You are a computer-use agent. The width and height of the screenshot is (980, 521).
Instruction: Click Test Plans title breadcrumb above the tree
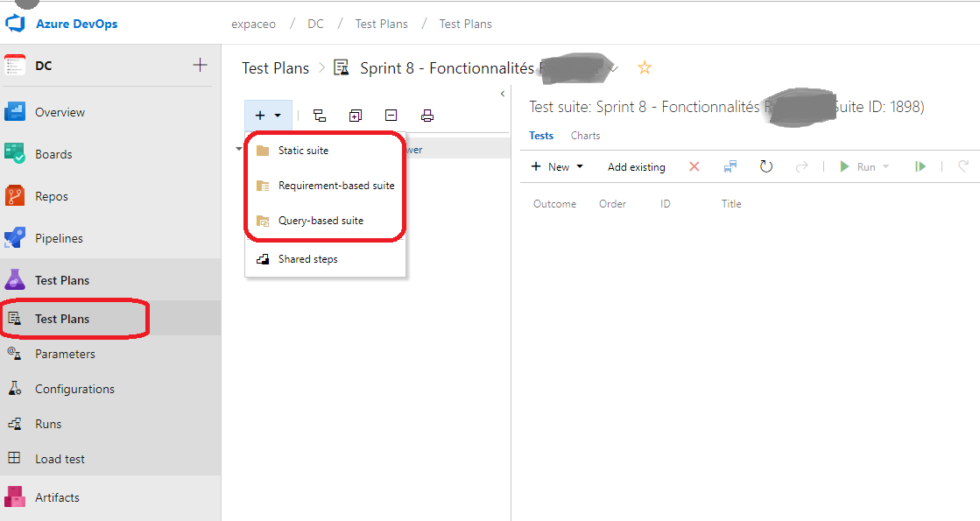pyautogui.click(x=276, y=68)
